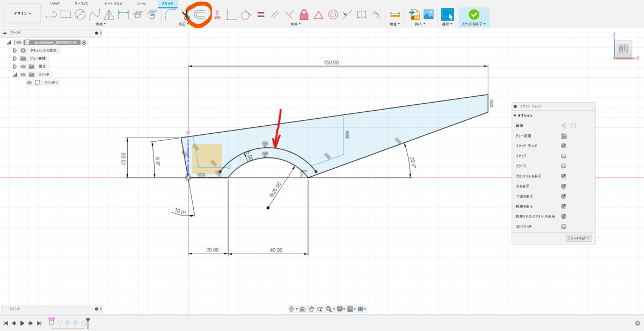Select the Center Diameter Circle tool
The width and height of the screenshot is (644, 331).
80,15
